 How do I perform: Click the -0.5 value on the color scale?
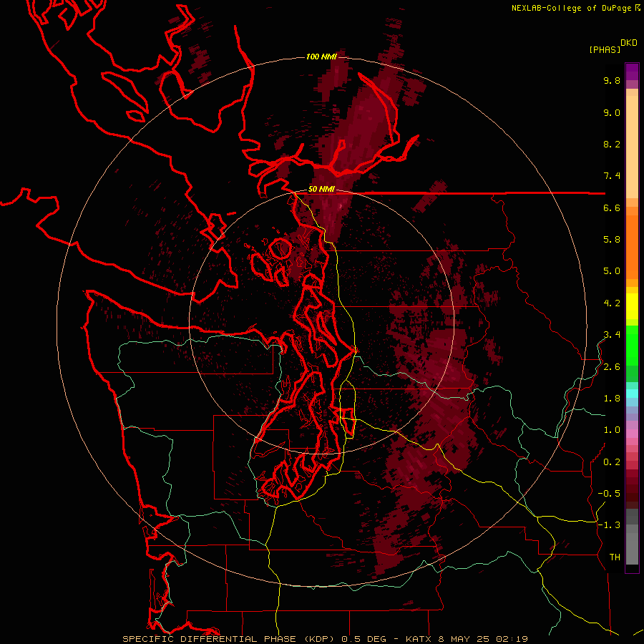click(x=609, y=494)
